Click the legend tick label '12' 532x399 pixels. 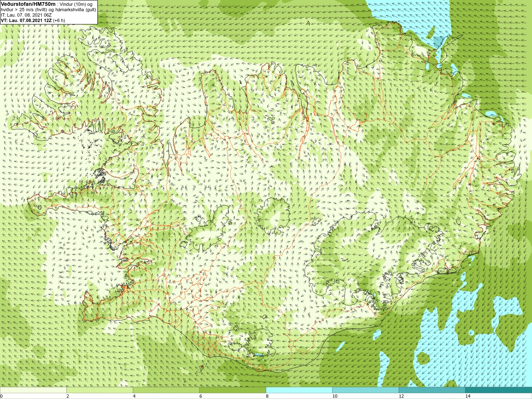point(401,396)
